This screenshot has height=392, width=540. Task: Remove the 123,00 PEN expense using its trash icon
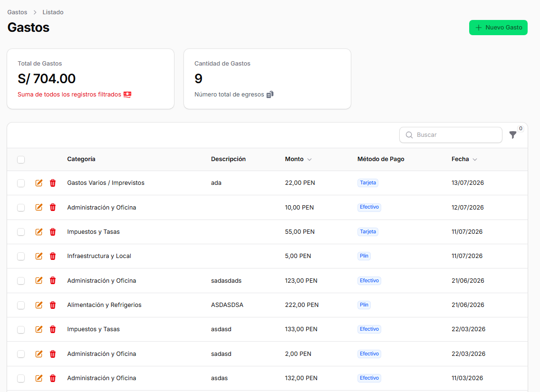[x=53, y=280]
